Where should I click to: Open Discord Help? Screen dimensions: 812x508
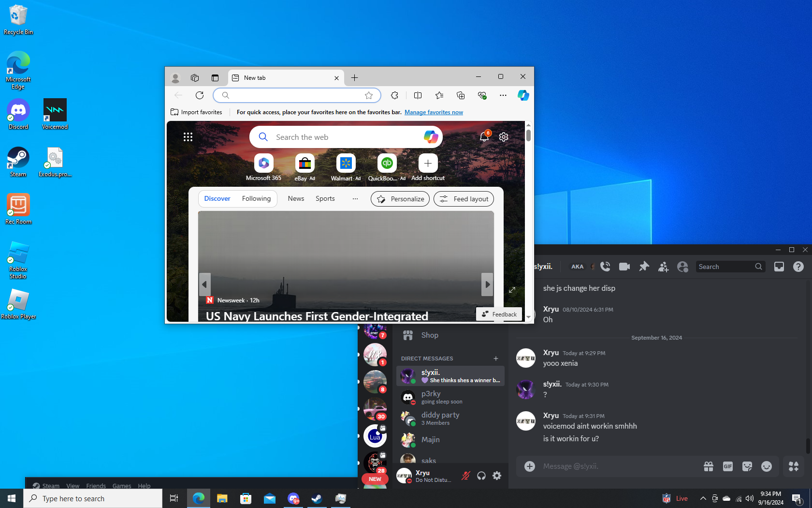tap(798, 267)
